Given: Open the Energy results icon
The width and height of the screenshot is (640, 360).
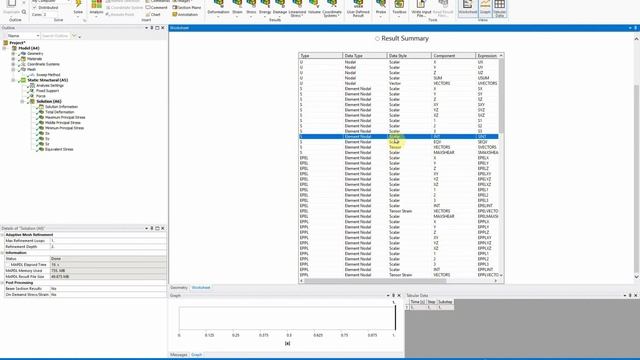Looking at the screenshot, I should 265,4.
